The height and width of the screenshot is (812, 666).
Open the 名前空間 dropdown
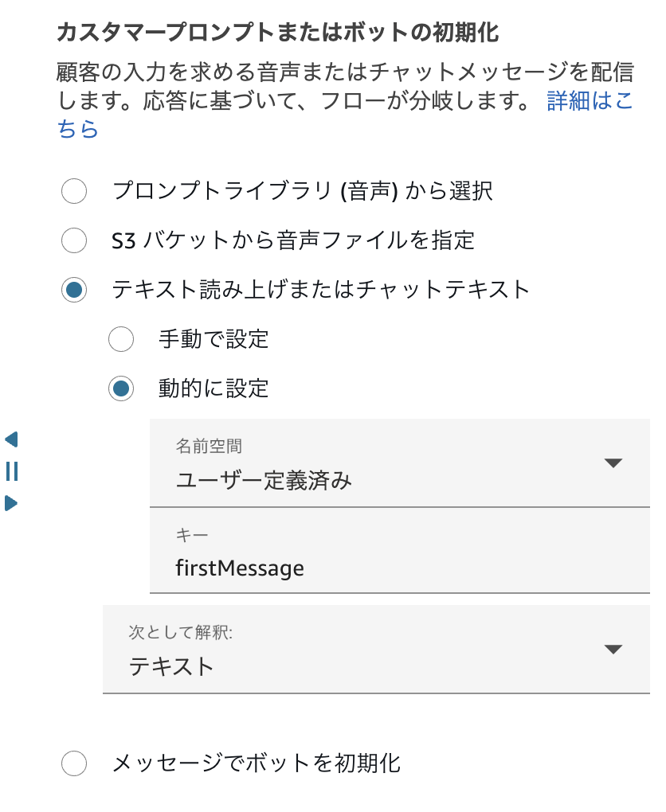382,464
